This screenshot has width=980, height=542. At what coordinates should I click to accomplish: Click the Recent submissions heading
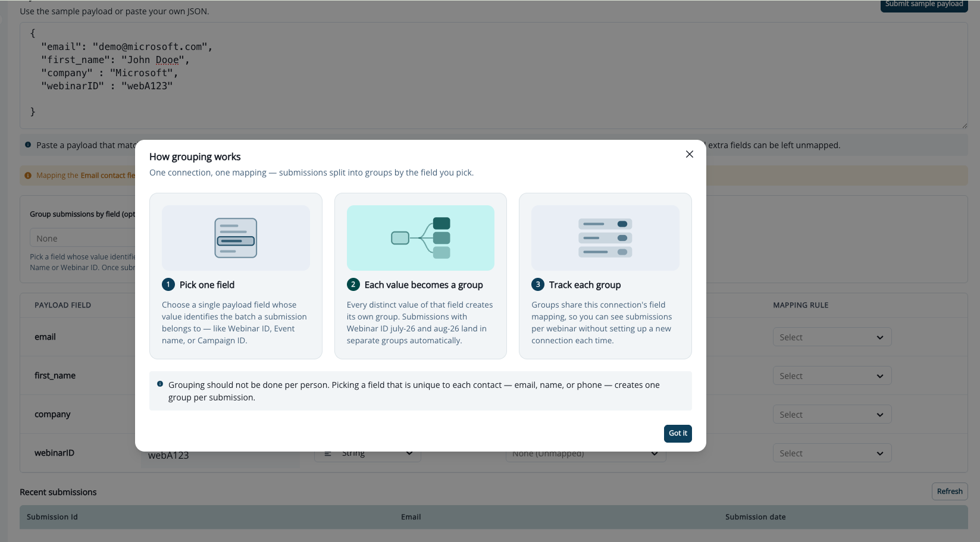click(x=58, y=492)
